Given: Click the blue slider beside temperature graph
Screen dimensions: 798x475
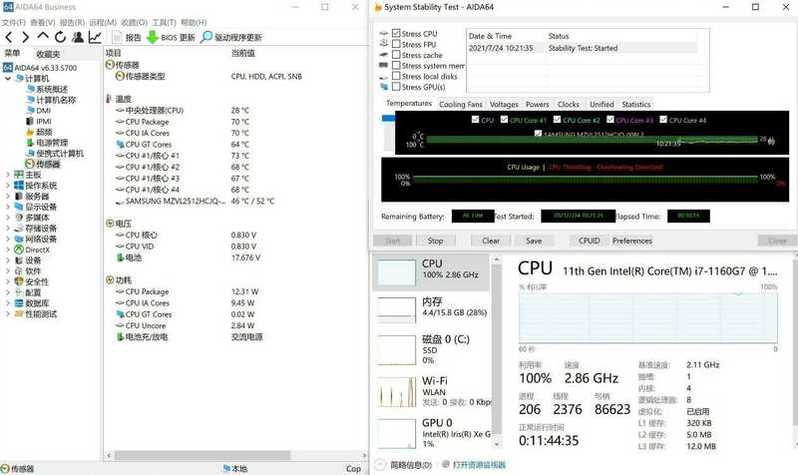Looking at the screenshot, I should [x=388, y=118].
